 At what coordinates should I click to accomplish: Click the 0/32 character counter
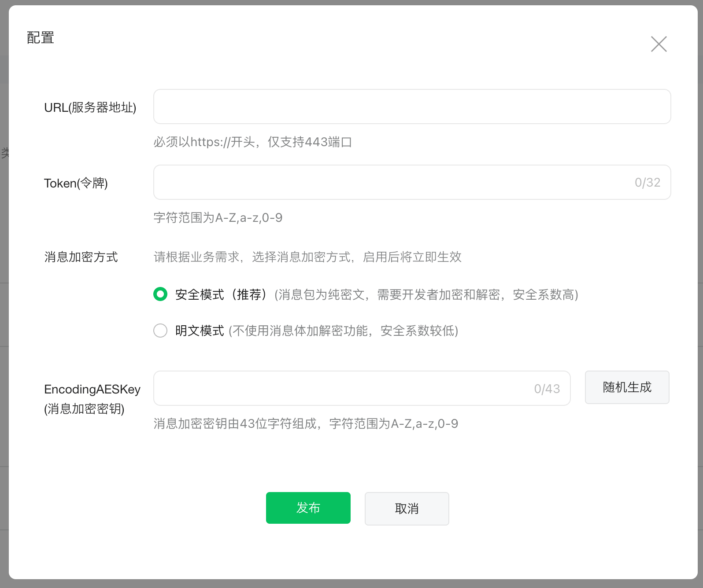pyautogui.click(x=647, y=183)
